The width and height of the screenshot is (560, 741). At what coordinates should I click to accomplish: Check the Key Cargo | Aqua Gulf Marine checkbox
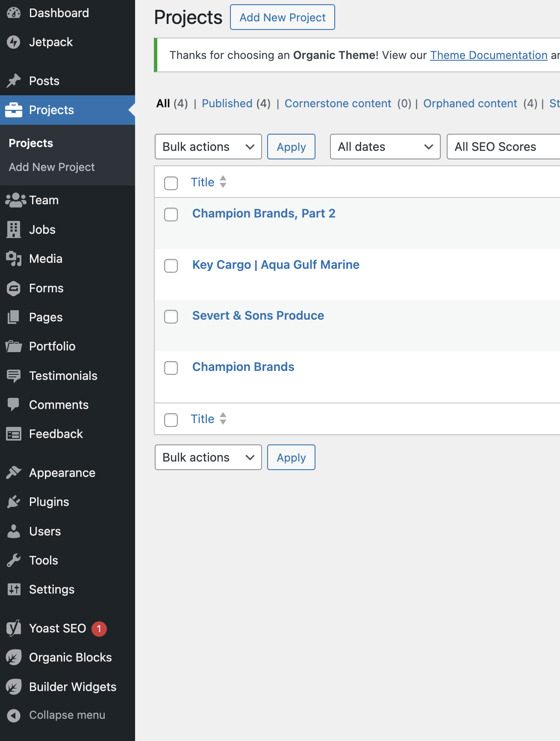point(171,265)
